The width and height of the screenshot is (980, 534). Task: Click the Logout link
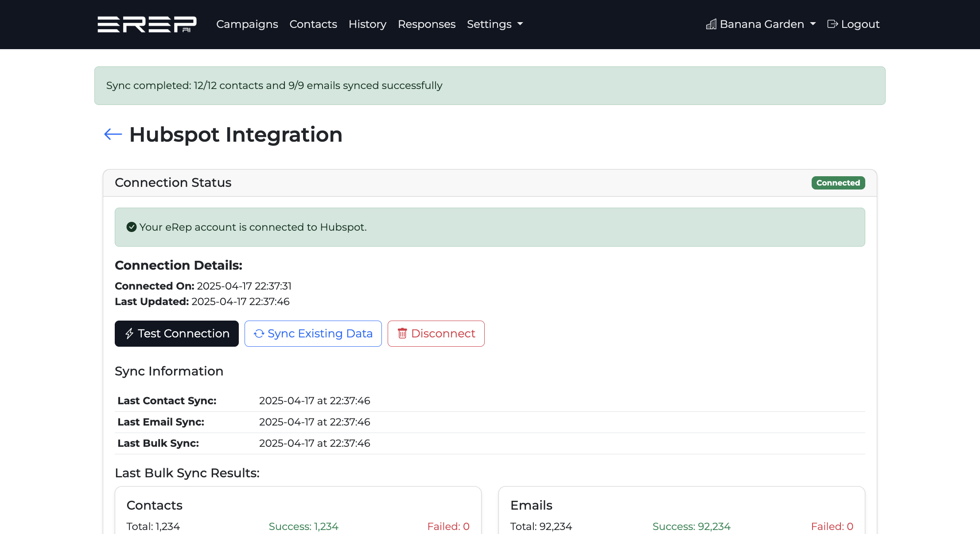(x=853, y=24)
